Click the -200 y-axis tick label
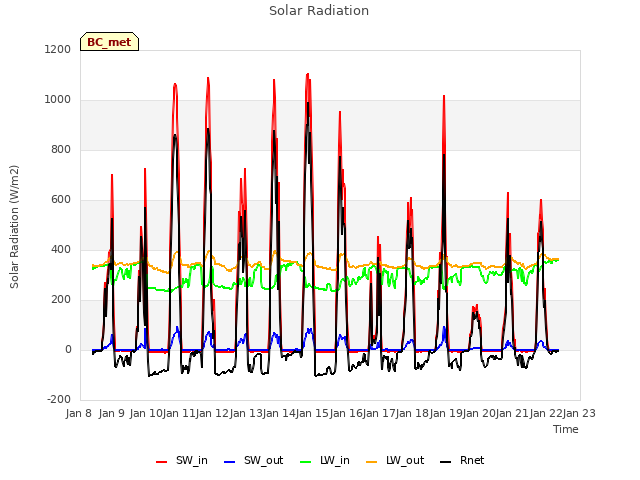This screenshot has height=480, width=640. (59, 399)
